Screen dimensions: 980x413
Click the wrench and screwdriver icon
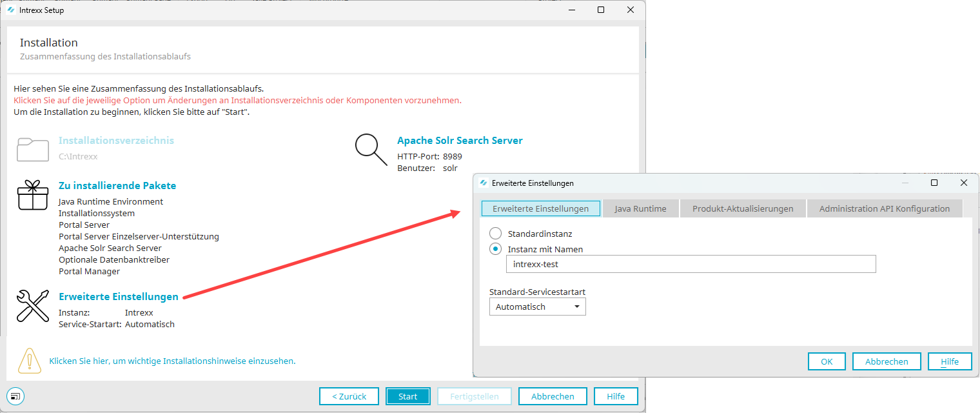point(33,305)
